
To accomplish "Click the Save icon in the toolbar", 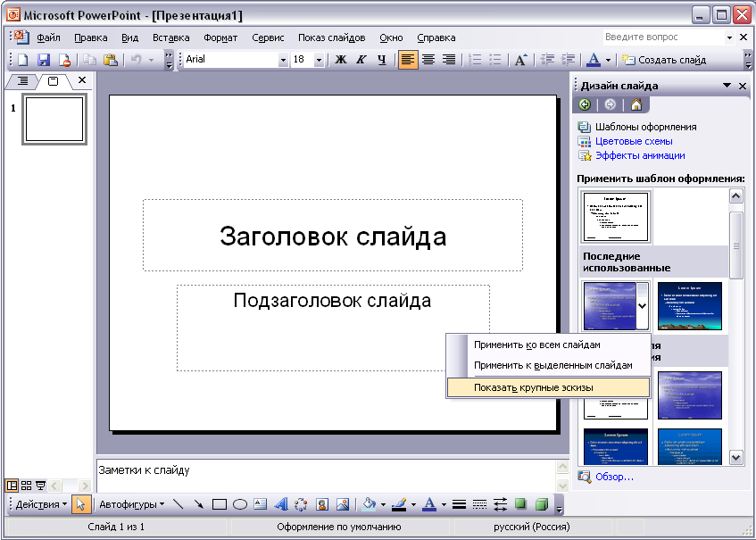I will (x=44, y=60).
